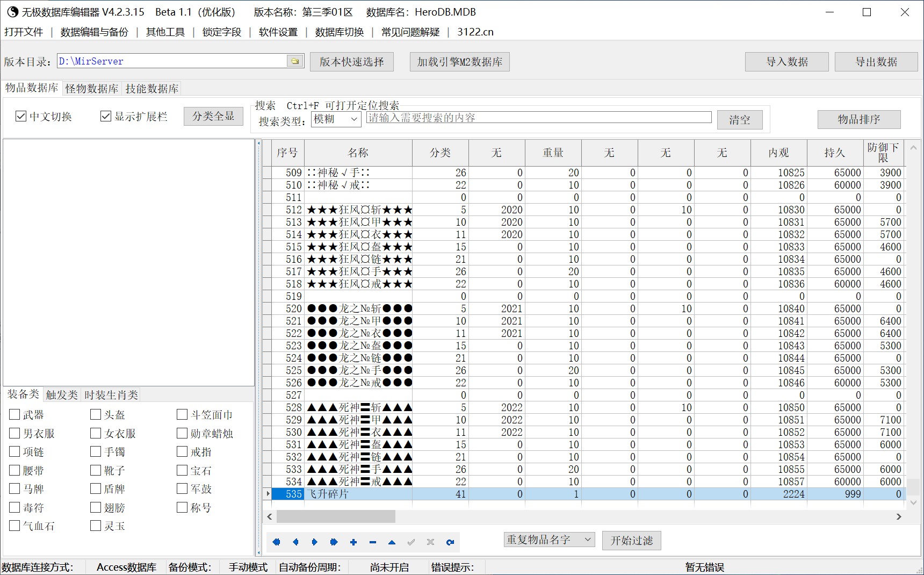Screen dimensions: 924x575
Task: Open 其他工具 menu
Action: point(165,32)
